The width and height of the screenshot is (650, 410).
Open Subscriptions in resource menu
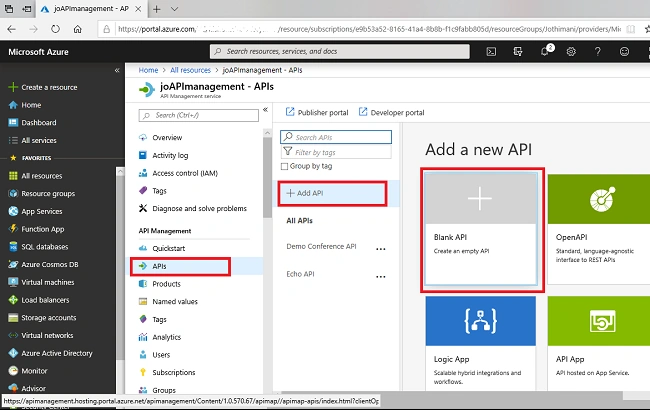click(x=167, y=373)
